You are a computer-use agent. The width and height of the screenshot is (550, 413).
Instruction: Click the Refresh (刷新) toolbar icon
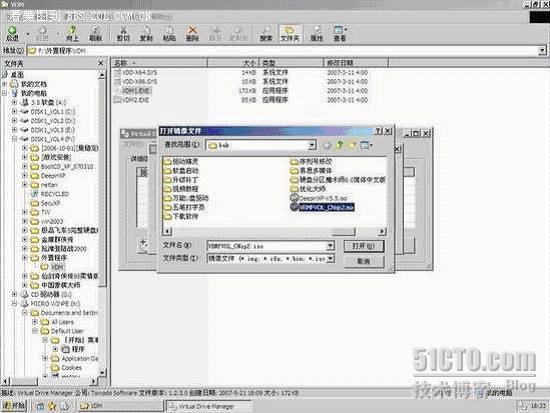[x=95, y=34]
